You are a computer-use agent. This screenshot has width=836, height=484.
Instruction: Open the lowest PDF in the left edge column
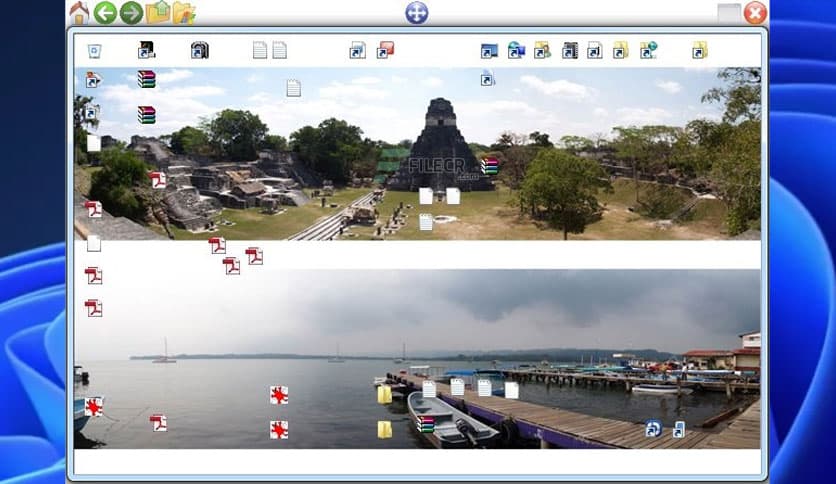click(94, 309)
